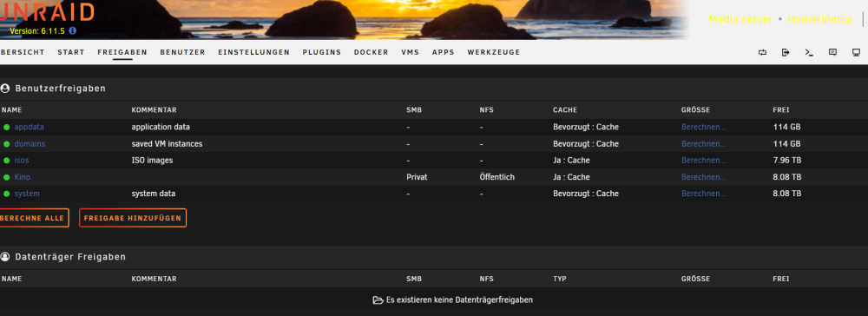Click Berechnen... for domains
This screenshot has width=868, height=316.
704,144
